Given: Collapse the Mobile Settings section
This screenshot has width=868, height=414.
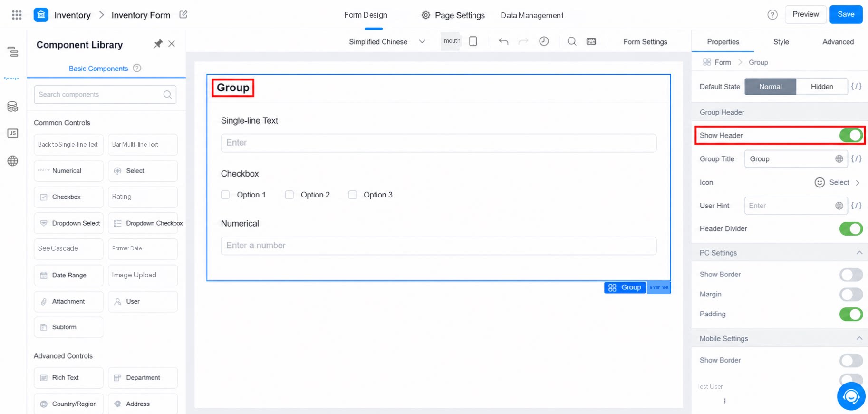Looking at the screenshot, I should 859,338.
